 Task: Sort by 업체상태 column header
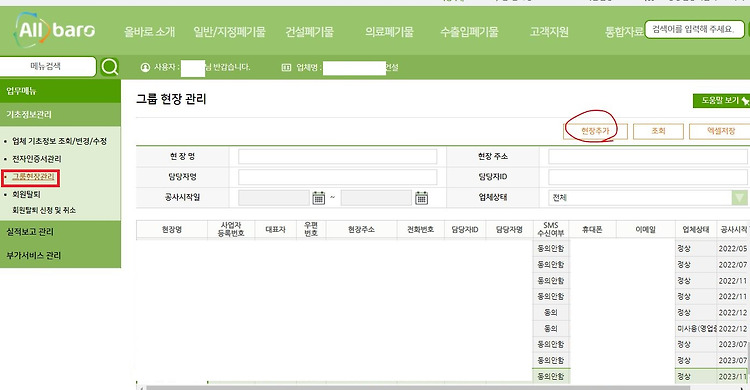[x=695, y=230]
